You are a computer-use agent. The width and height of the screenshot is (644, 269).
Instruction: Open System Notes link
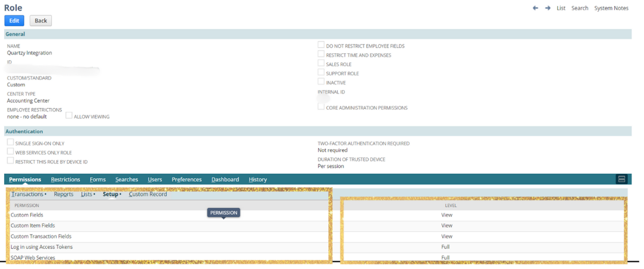pos(611,8)
